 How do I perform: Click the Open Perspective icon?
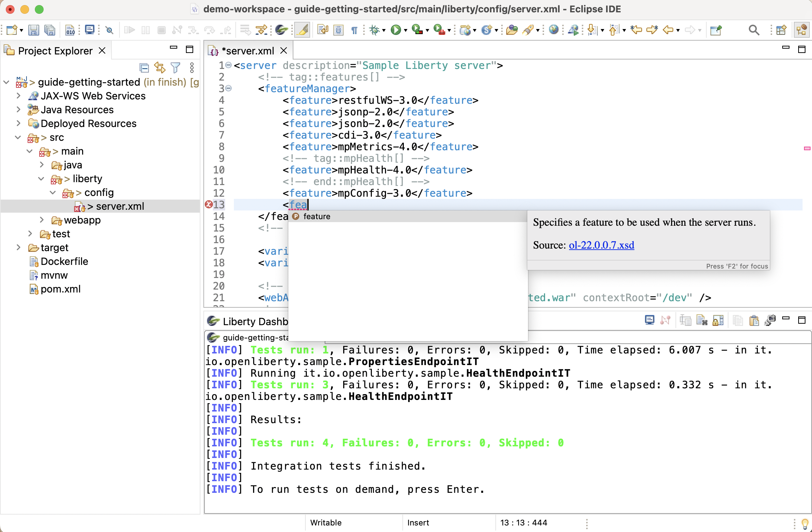781,30
